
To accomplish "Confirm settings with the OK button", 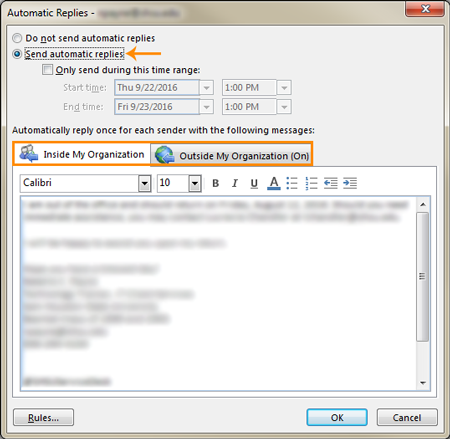I will tap(337, 417).
